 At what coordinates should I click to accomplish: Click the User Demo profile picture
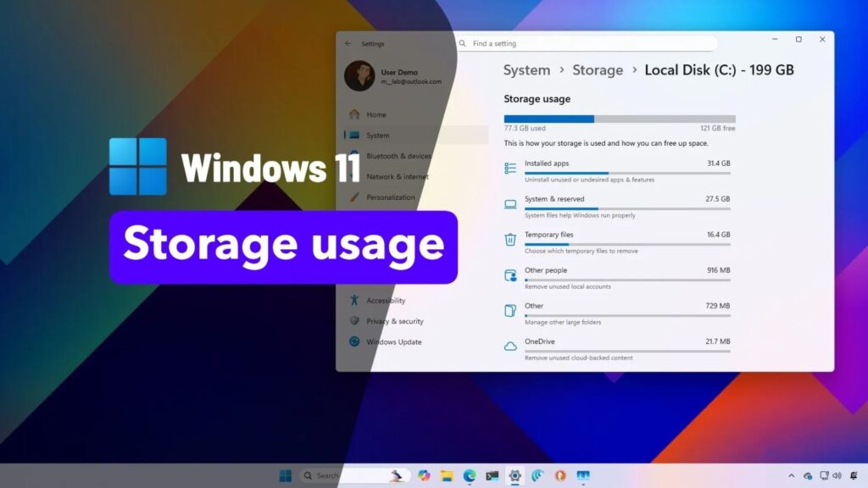[359, 76]
